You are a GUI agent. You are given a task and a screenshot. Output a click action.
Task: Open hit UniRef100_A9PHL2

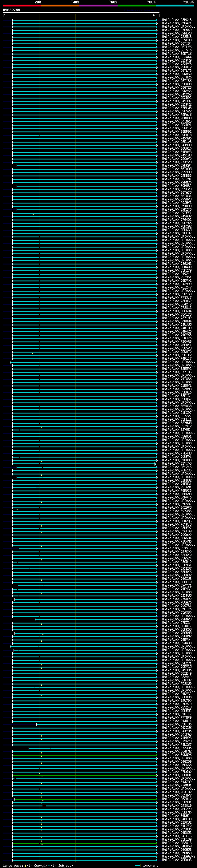[x=177, y=67]
